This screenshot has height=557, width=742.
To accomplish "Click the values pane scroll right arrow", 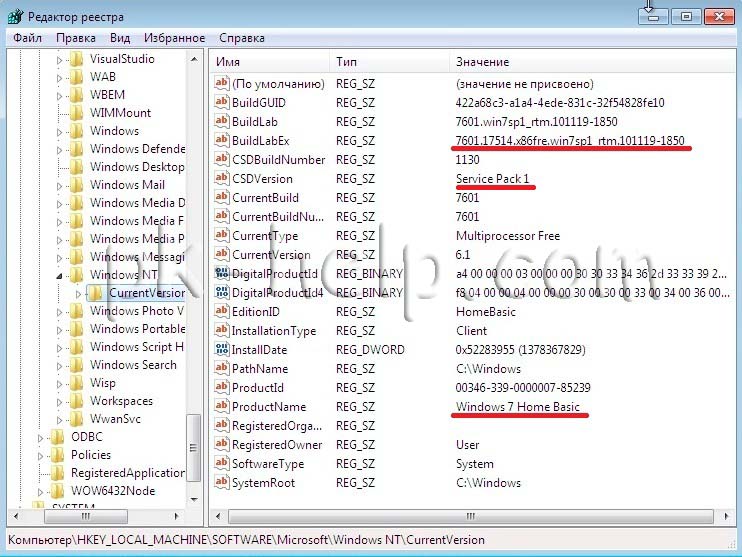I will point(726,516).
